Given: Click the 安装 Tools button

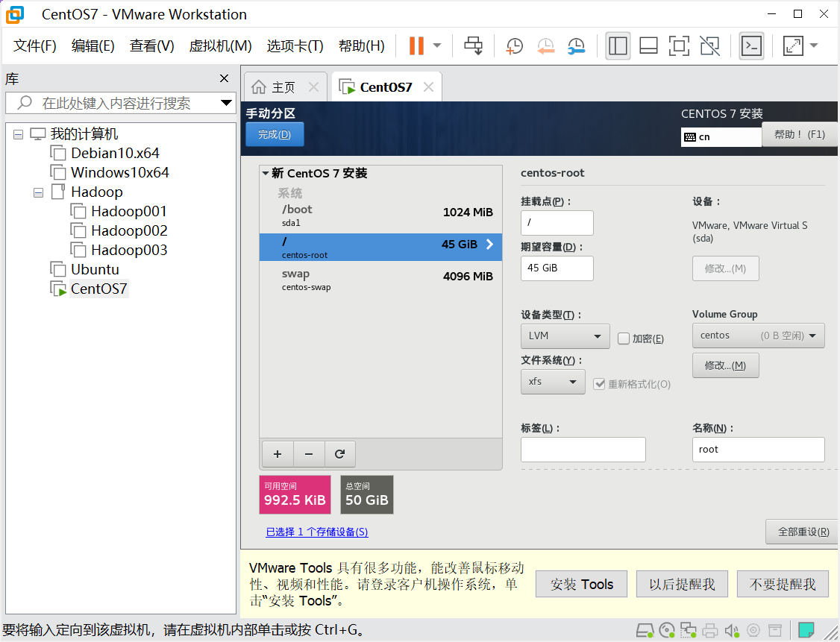Looking at the screenshot, I should click(581, 584).
